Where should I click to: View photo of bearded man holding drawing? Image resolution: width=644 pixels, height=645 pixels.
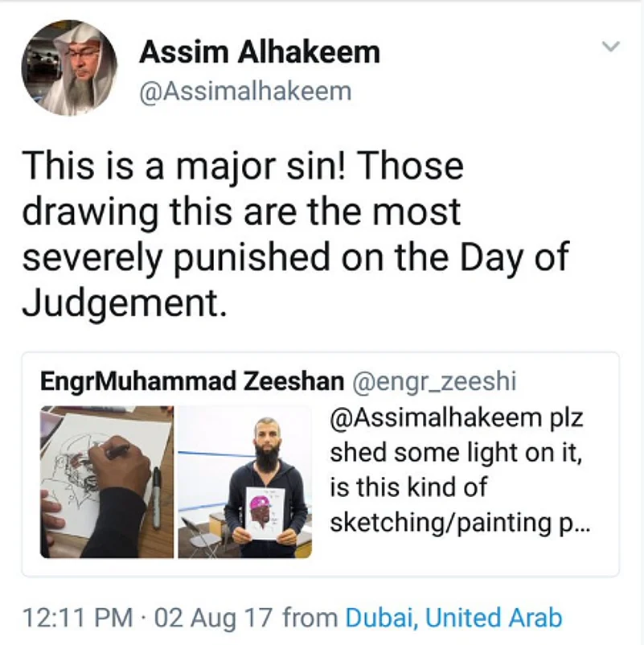click(244, 482)
